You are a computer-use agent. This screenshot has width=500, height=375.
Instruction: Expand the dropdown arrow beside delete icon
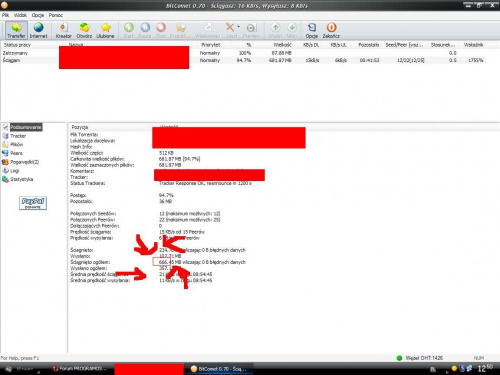point(238,27)
